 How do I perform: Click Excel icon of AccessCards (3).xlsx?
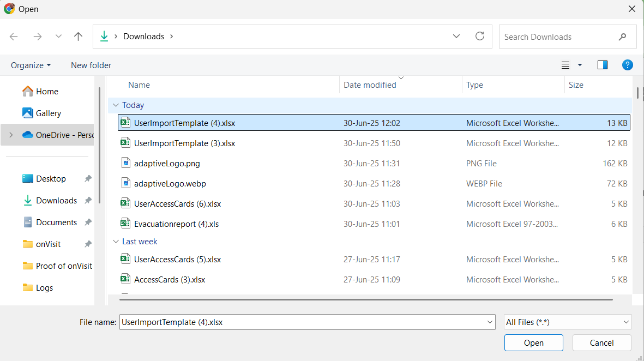(x=125, y=279)
